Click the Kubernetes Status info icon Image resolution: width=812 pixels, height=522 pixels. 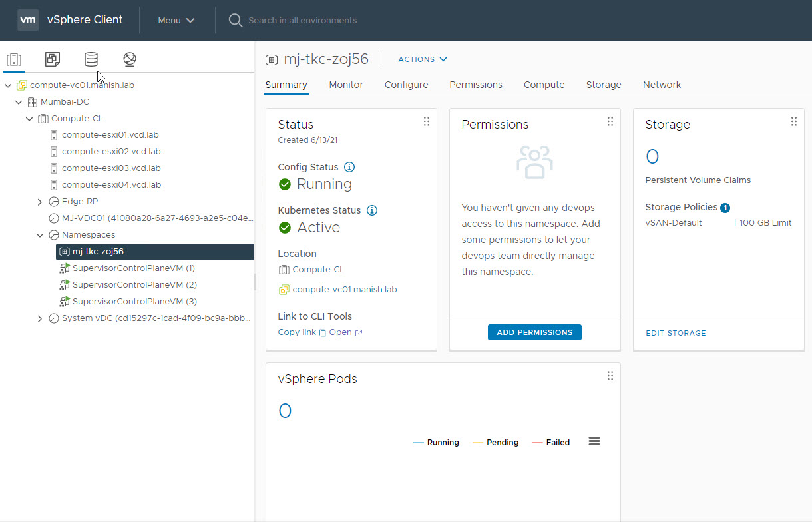point(372,210)
